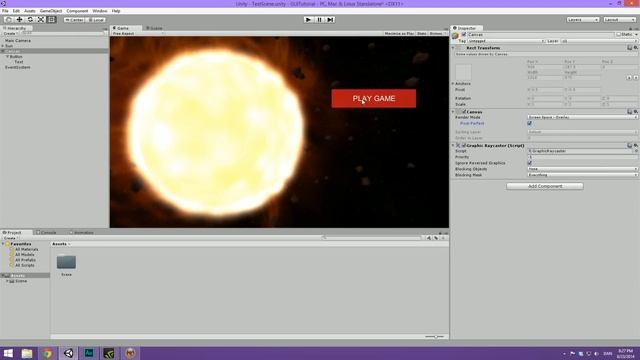Open the File menu

point(5,11)
